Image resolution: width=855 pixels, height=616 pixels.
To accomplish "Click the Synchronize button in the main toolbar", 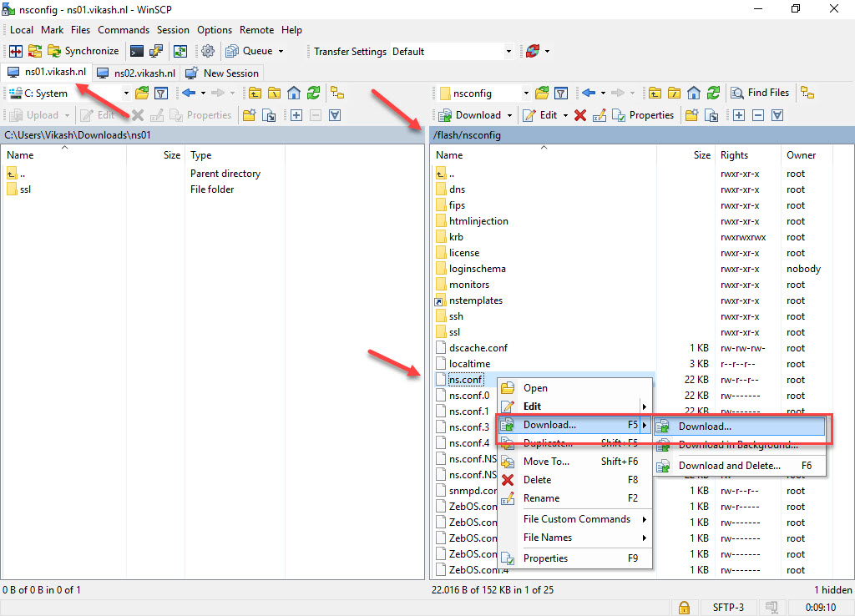I will click(83, 51).
